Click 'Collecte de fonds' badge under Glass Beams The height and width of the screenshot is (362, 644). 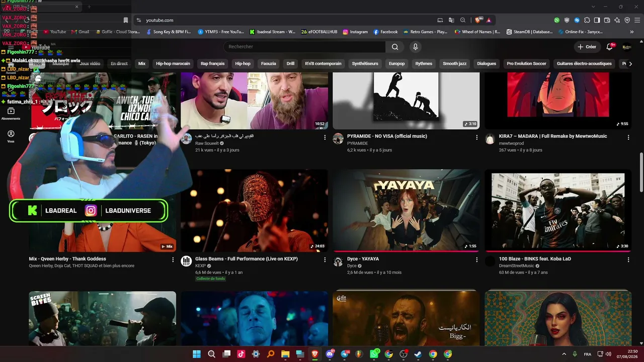210,279
